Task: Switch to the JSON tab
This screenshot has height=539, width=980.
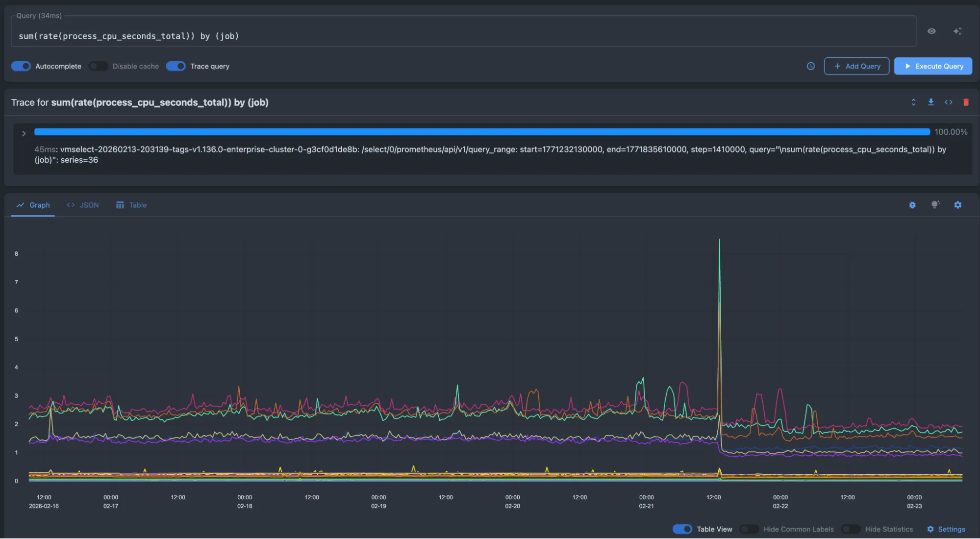Action: (83, 205)
